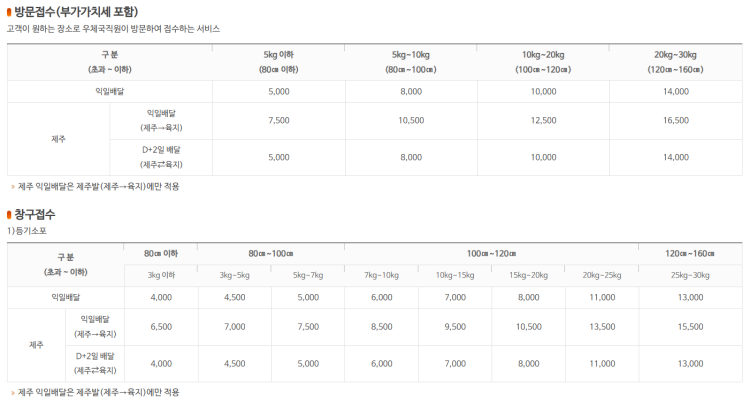
Task: Select the 방문접수(부가가치세 포함) heading text
Action: pos(76,11)
